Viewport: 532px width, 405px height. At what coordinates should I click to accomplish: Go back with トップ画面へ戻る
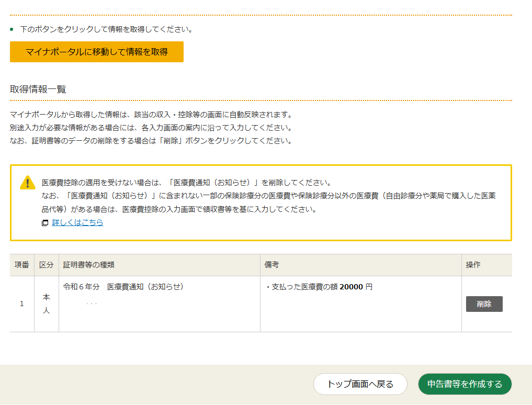tap(360, 384)
